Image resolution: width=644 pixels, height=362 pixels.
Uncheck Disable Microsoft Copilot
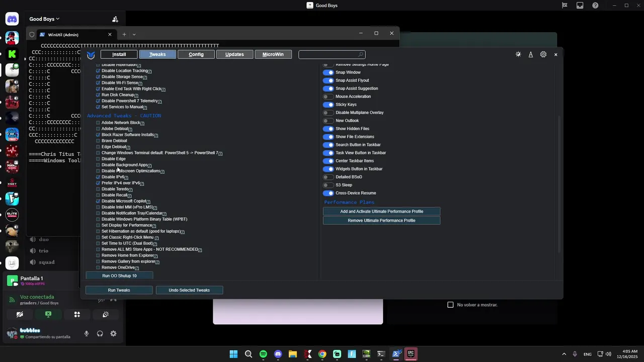click(x=98, y=201)
